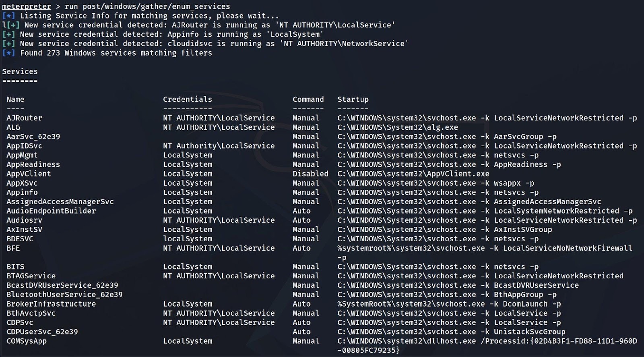This screenshot has height=357, width=644.
Task: Select the alg.exe startup path
Action: point(398,127)
